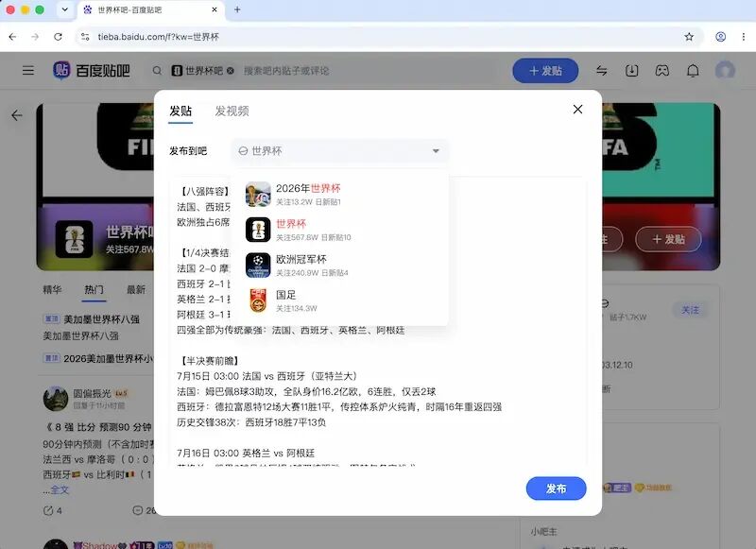Bookmark this page with the star icon
The width and height of the screenshot is (756, 549).
click(689, 37)
